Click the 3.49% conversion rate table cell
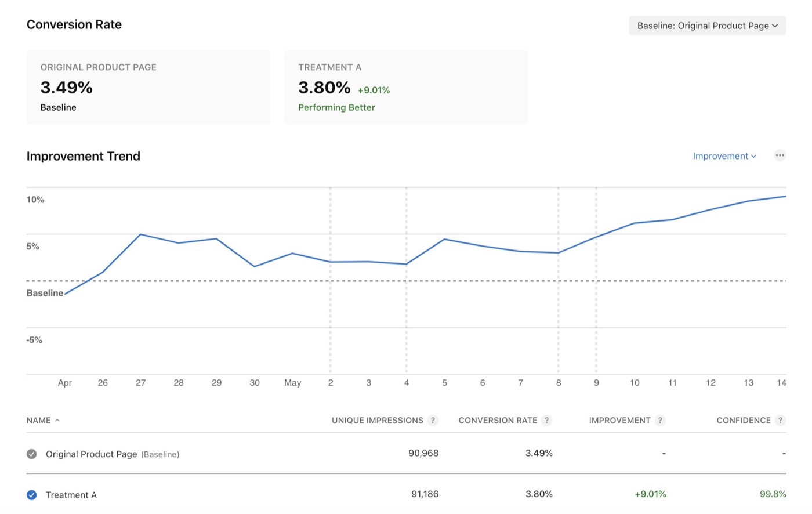Image resolution: width=812 pixels, height=514 pixels. [x=539, y=453]
